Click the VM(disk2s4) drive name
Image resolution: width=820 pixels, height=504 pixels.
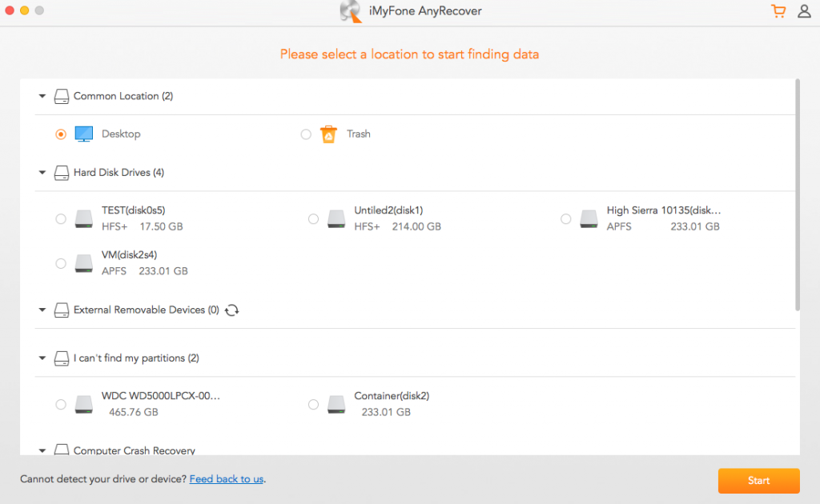129,255
